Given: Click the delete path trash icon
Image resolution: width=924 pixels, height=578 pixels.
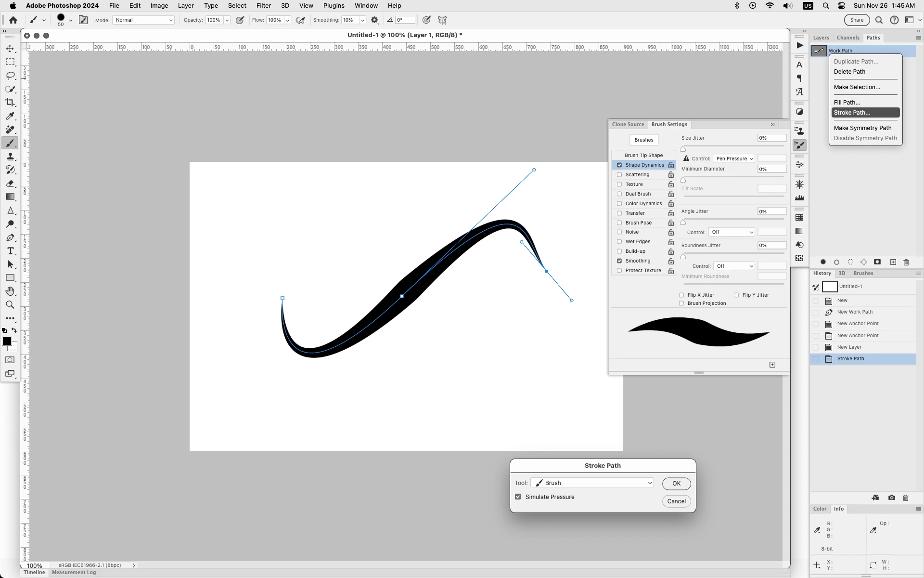Looking at the screenshot, I should [906, 262].
